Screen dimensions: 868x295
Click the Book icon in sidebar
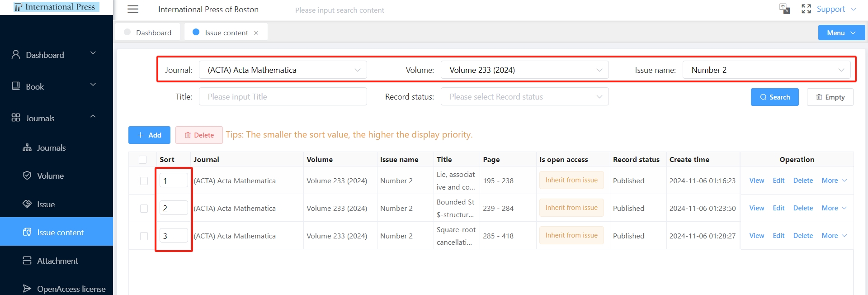click(x=16, y=86)
